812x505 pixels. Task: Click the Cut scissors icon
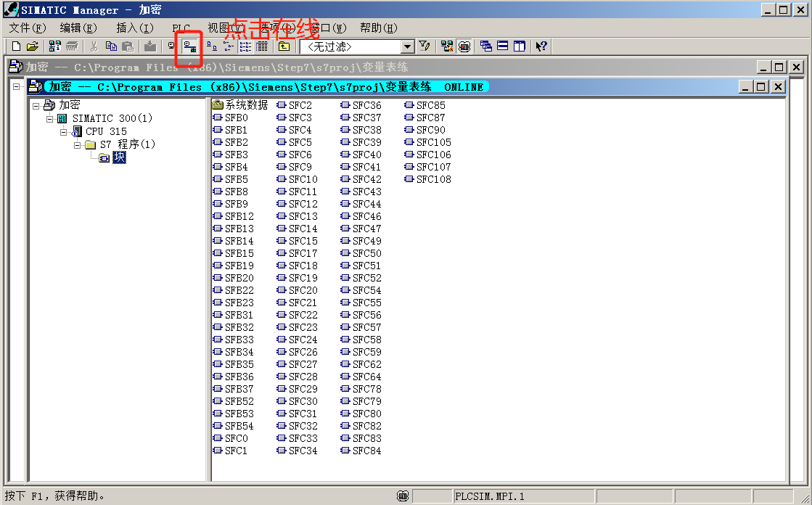tap(94, 46)
